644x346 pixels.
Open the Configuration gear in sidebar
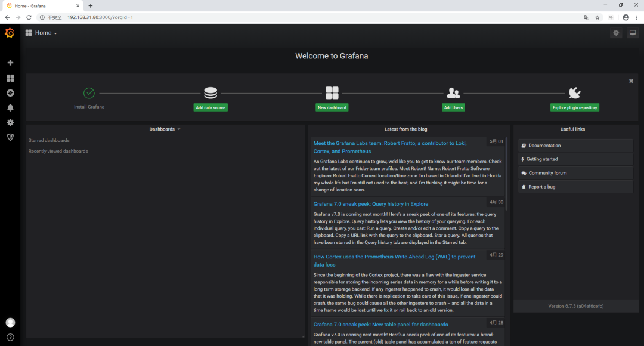point(10,122)
